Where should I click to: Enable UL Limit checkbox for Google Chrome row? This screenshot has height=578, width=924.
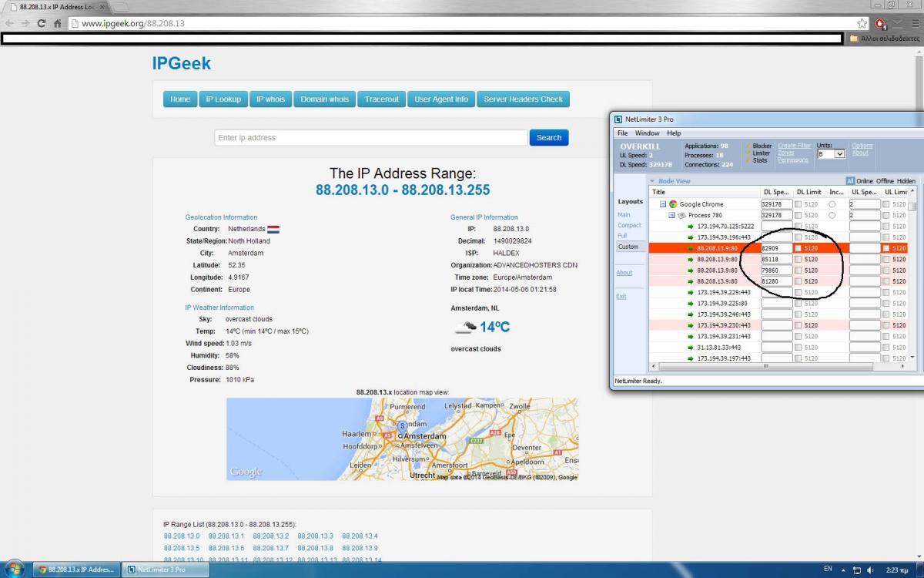[x=887, y=204]
